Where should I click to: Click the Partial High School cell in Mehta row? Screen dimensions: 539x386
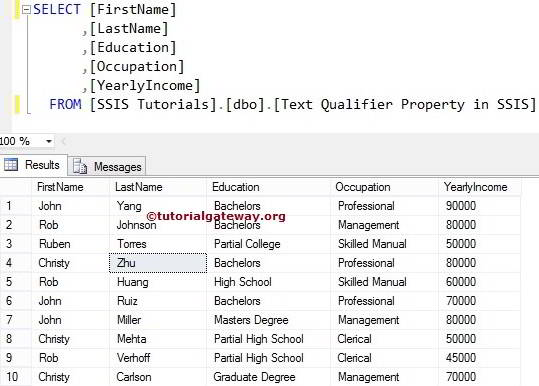pos(268,339)
